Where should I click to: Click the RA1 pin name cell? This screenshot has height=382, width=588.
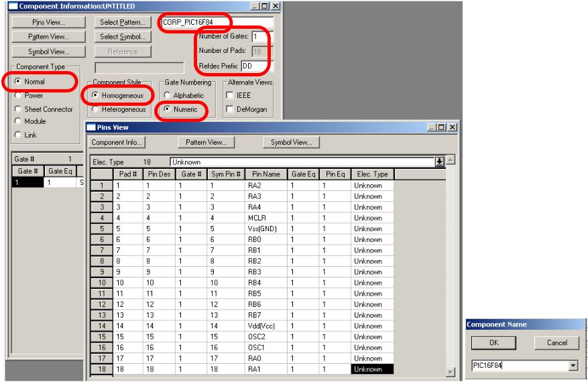coord(266,369)
